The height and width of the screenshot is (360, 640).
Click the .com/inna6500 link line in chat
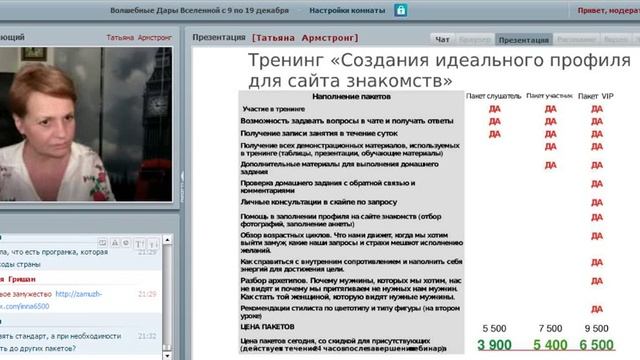click(x=24, y=306)
